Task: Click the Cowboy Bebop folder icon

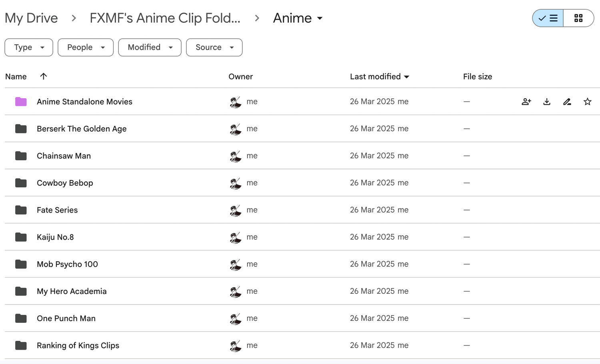Action: pos(21,183)
